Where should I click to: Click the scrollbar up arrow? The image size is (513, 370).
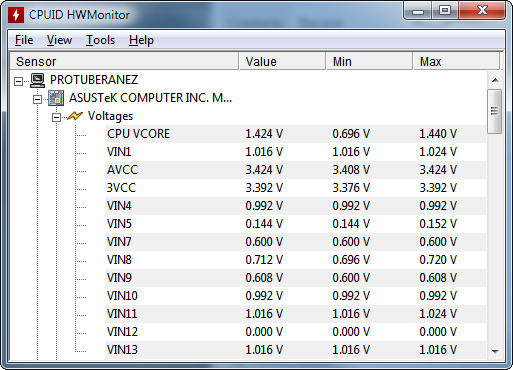495,80
